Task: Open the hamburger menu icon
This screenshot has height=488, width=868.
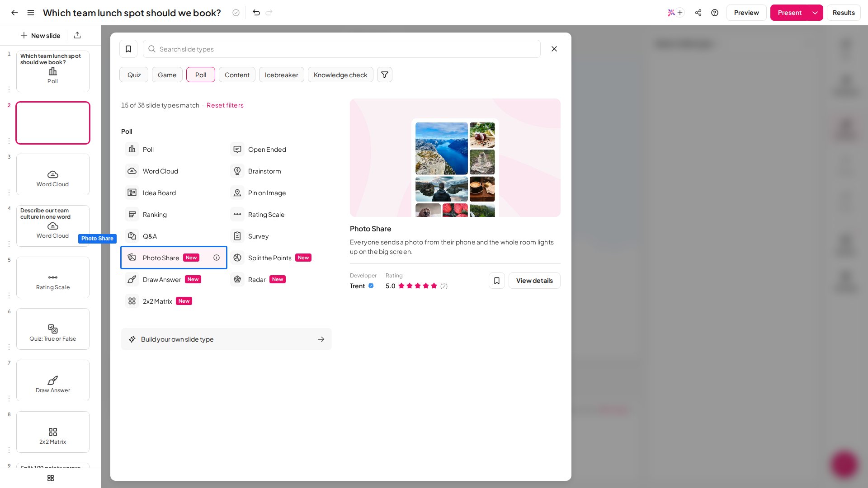Action: tap(31, 13)
